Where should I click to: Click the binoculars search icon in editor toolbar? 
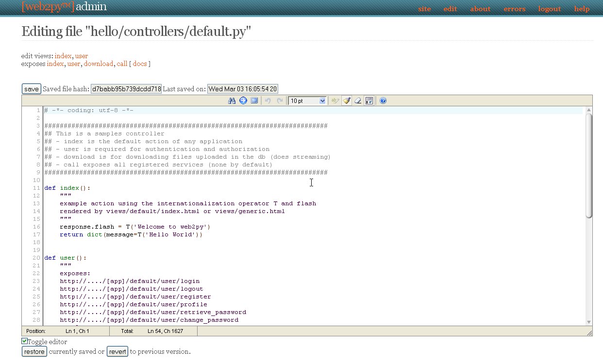(232, 101)
